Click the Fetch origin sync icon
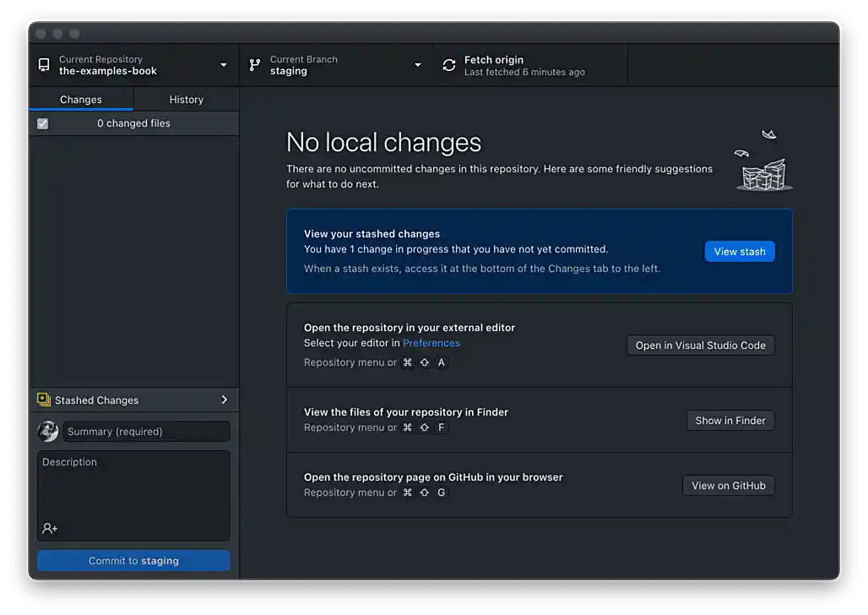The height and width of the screenshot is (615, 868). tap(448, 64)
